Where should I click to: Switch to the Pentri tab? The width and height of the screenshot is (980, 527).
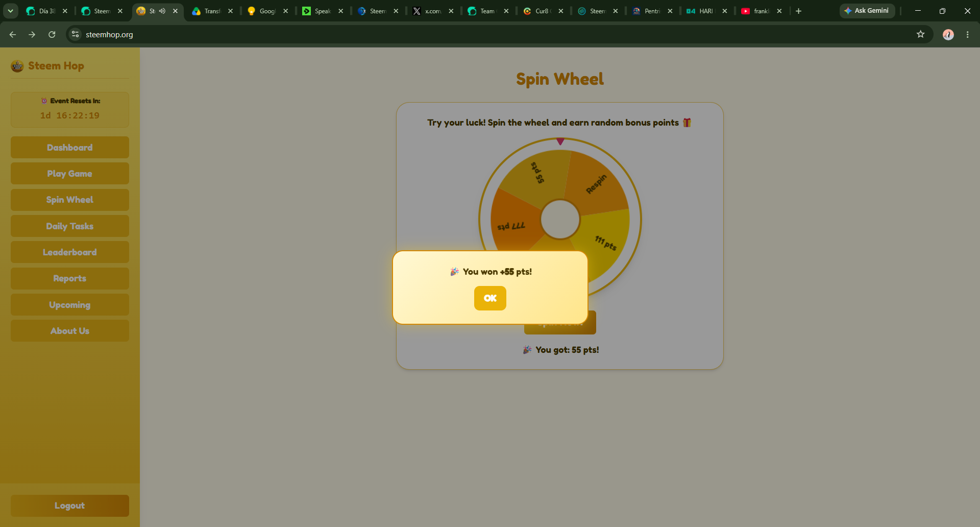652,11
